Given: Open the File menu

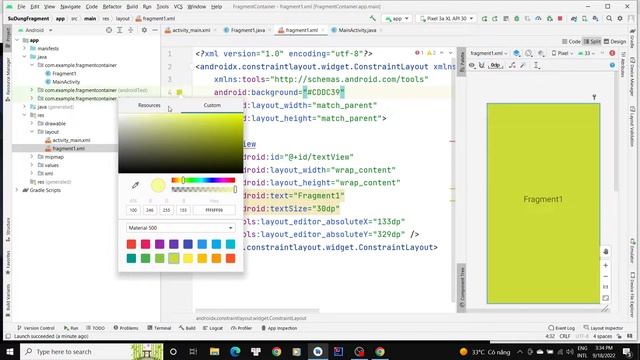Looking at the screenshot, I should (21, 7).
